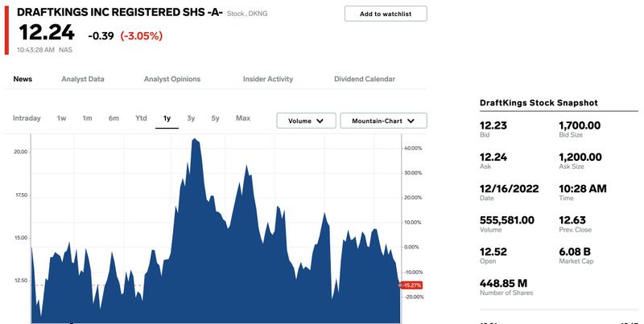Viewport: 644px width, 324px height.
Task: Open the Mountain-Chart type dropdown
Action: tap(384, 121)
